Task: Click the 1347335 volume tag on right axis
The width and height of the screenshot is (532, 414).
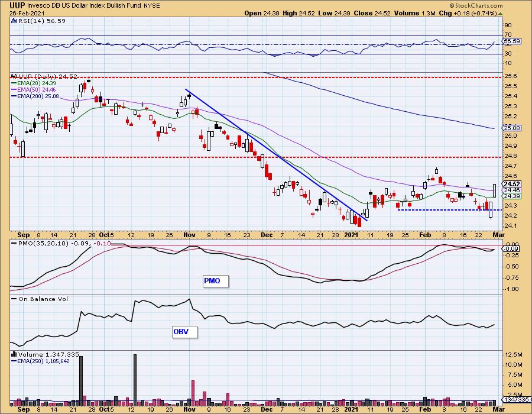Action: [x=516, y=400]
